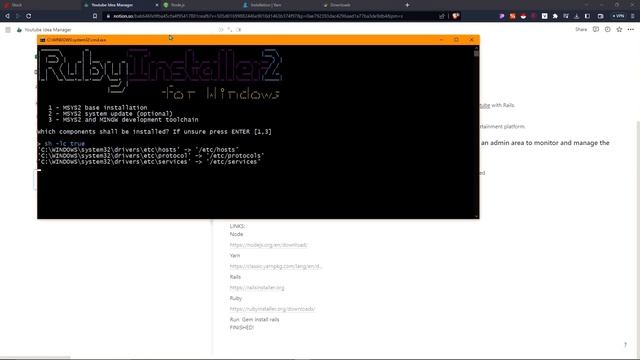The image size is (640, 360).
Task: Open the nodejs.org download link
Action: [268, 245]
